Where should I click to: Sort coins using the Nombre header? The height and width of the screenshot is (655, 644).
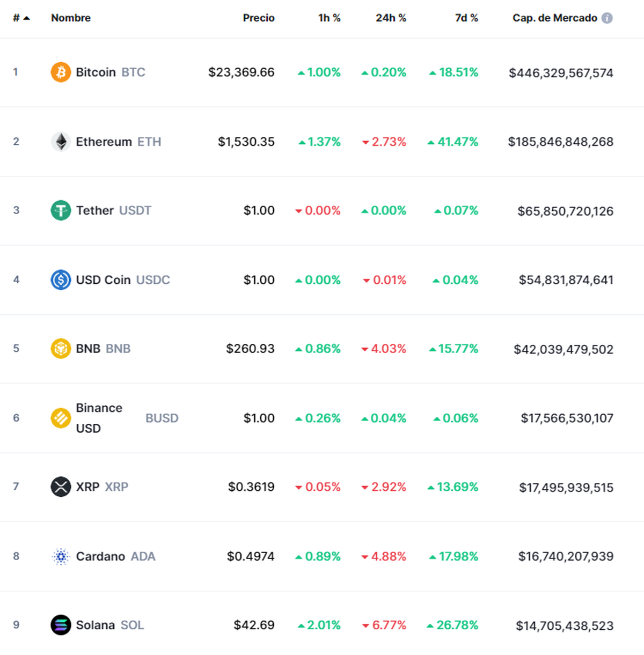pyautogui.click(x=70, y=18)
